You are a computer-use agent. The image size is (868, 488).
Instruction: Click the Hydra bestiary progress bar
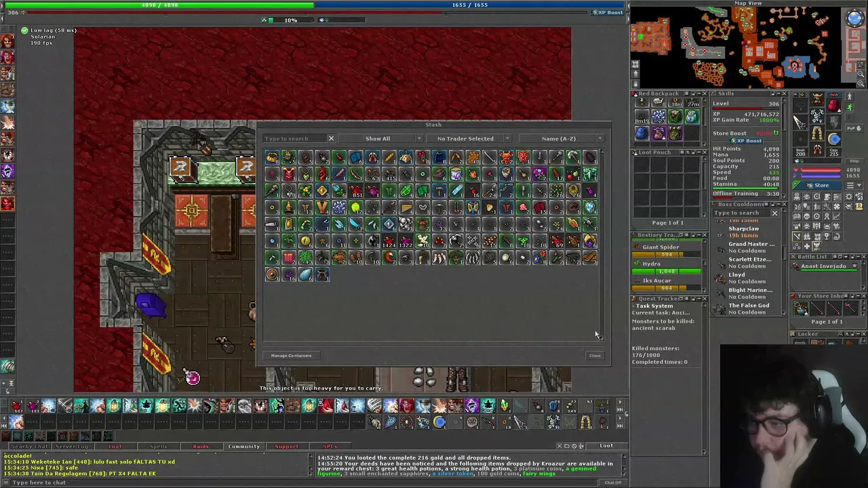click(x=667, y=271)
